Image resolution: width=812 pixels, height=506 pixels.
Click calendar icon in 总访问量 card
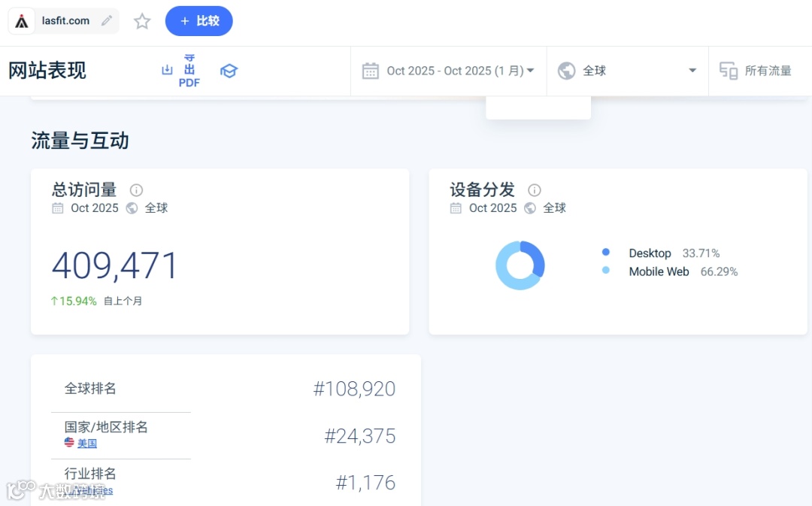tap(57, 208)
